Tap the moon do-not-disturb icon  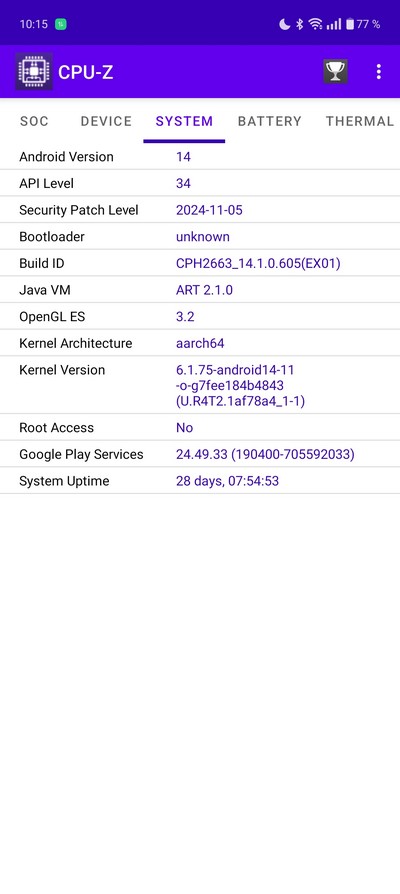(x=284, y=24)
